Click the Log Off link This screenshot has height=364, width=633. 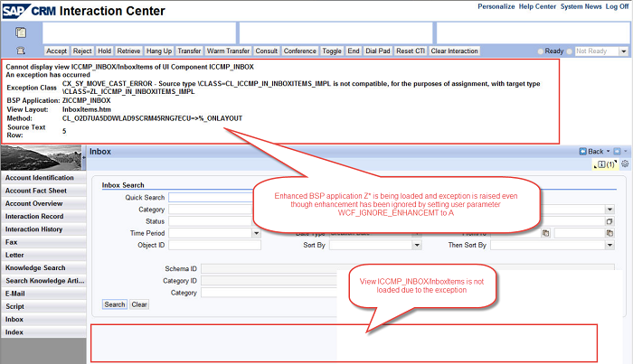617,6
